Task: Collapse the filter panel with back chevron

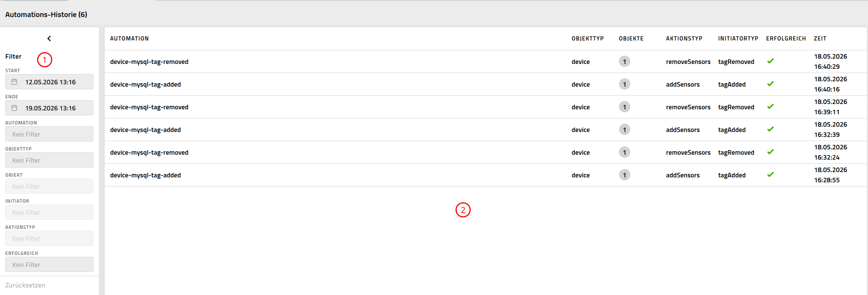Action: tap(49, 39)
